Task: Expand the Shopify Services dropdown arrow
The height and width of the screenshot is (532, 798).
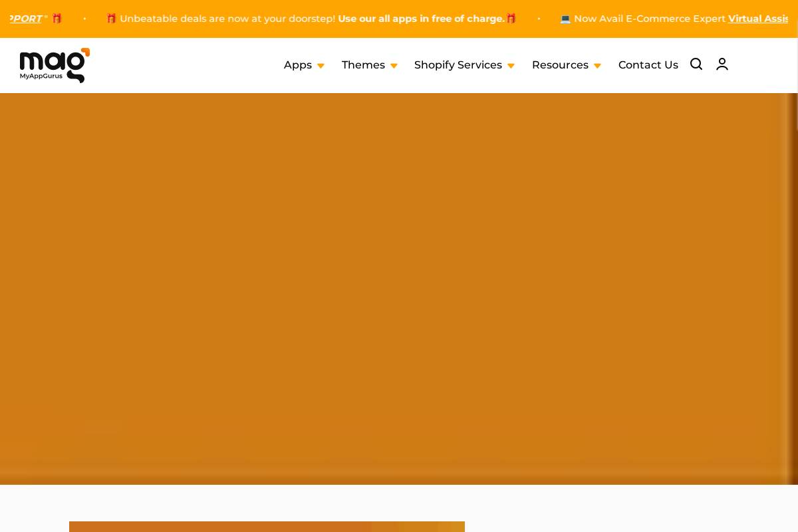Action: pos(511,66)
